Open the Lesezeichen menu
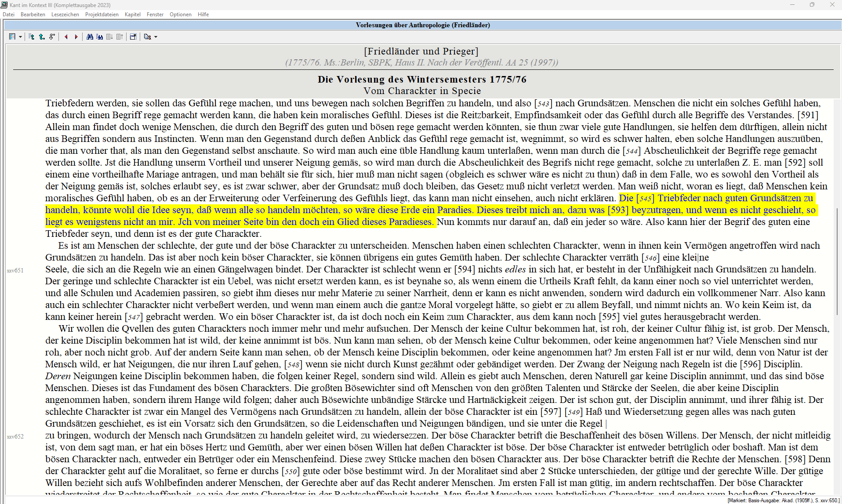The width and height of the screenshot is (842, 504). [65, 15]
